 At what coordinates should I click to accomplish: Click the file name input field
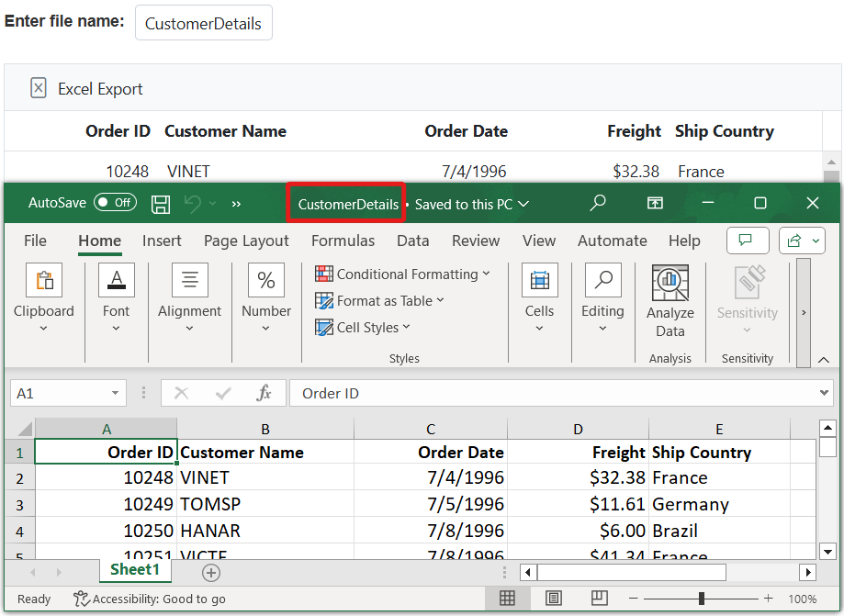point(204,24)
